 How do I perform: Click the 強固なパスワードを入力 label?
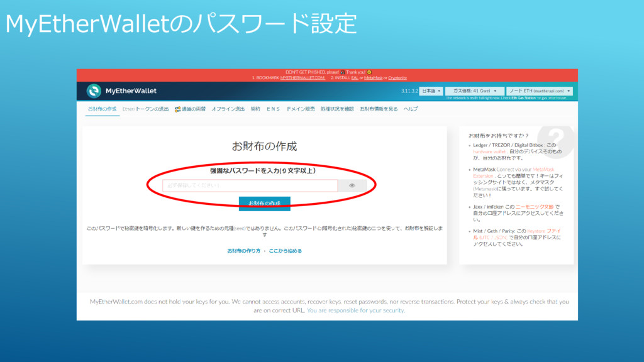[264, 170]
